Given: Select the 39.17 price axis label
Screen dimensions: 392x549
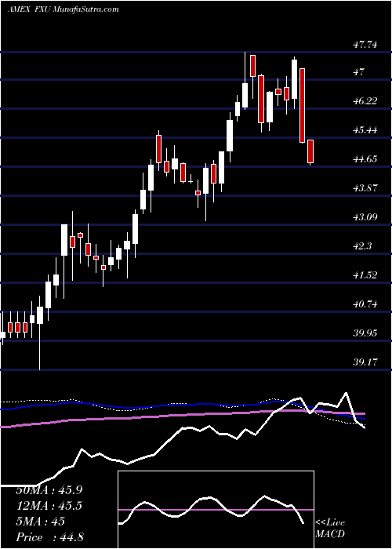Looking at the screenshot, I should coord(366,362).
